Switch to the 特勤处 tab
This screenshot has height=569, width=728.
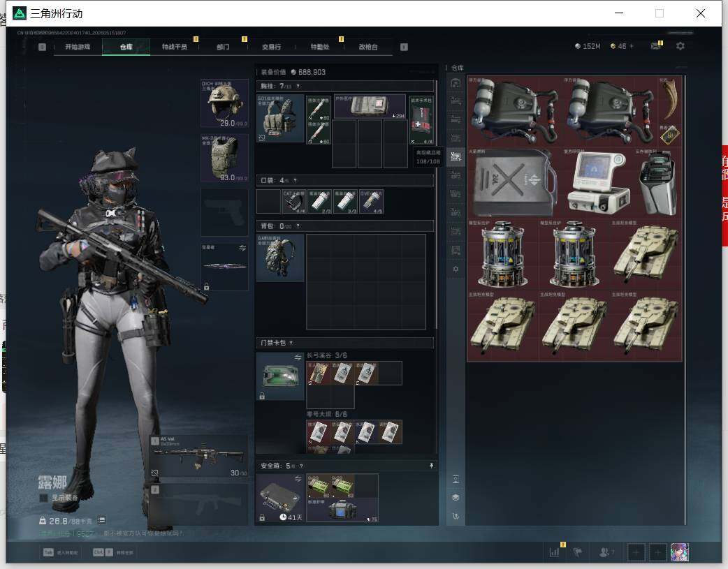pos(320,47)
